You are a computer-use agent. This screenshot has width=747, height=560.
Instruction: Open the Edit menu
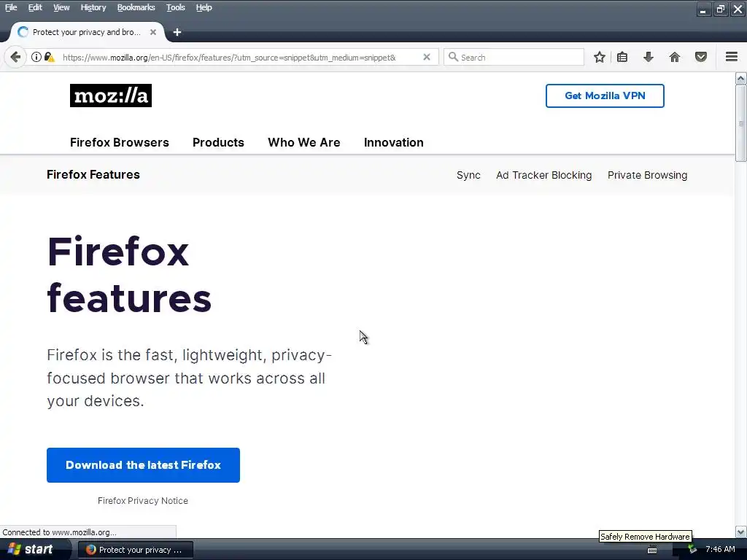click(35, 7)
